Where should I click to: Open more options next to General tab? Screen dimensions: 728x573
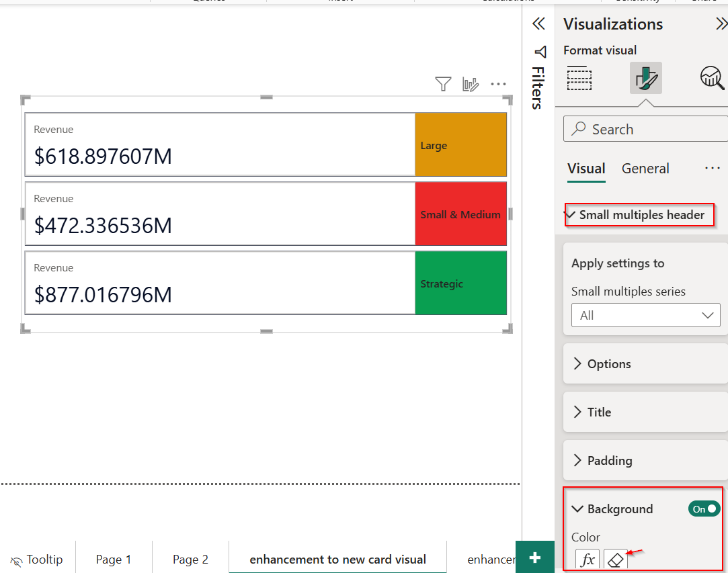pyautogui.click(x=713, y=168)
